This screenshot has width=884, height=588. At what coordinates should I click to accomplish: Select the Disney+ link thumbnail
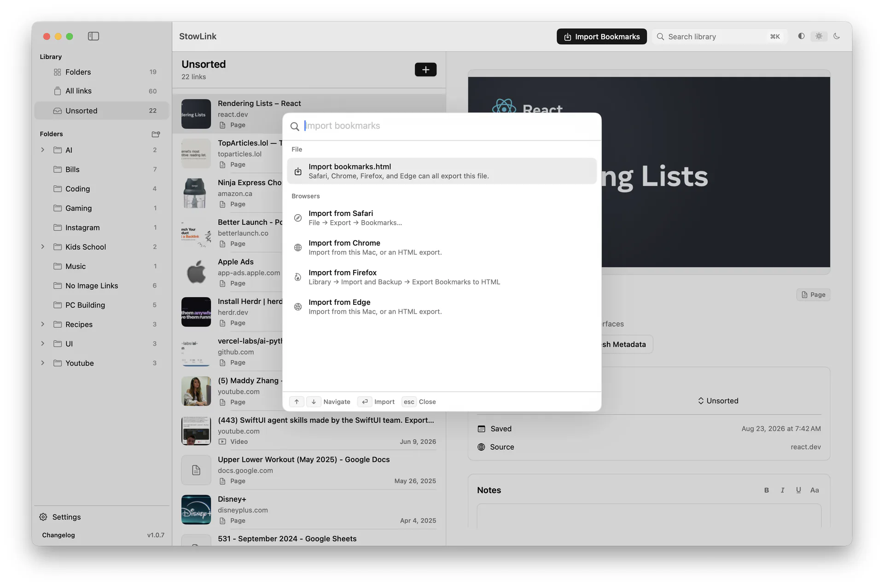(196, 510)
